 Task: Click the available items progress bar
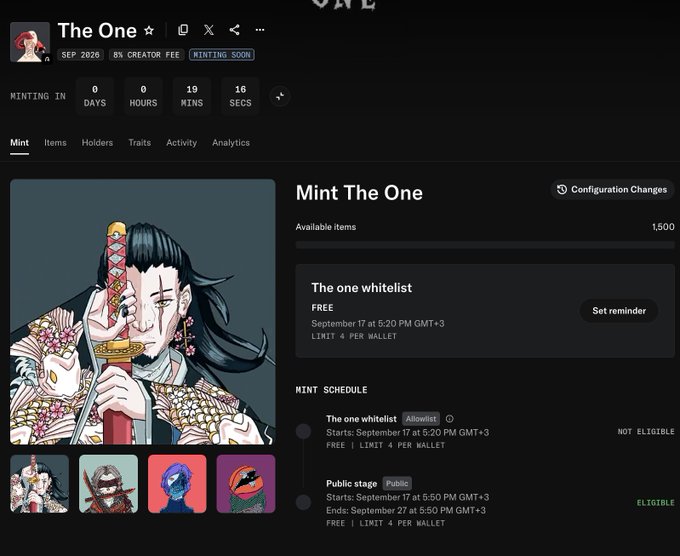point(485,245)
